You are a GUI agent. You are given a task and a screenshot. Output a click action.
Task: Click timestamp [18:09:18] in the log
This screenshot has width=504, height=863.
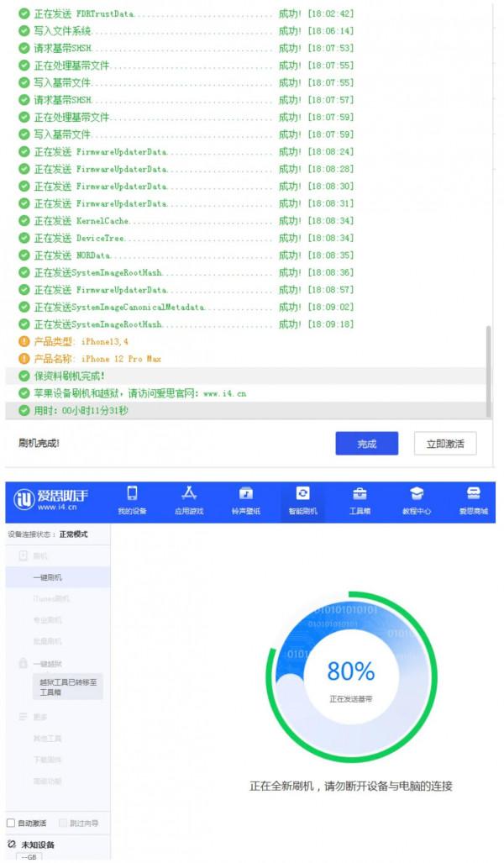pos(331,324)
